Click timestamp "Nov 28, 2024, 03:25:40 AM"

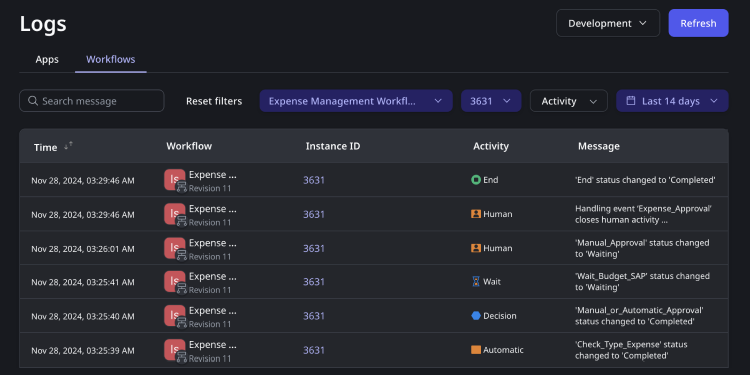[83, 316]
